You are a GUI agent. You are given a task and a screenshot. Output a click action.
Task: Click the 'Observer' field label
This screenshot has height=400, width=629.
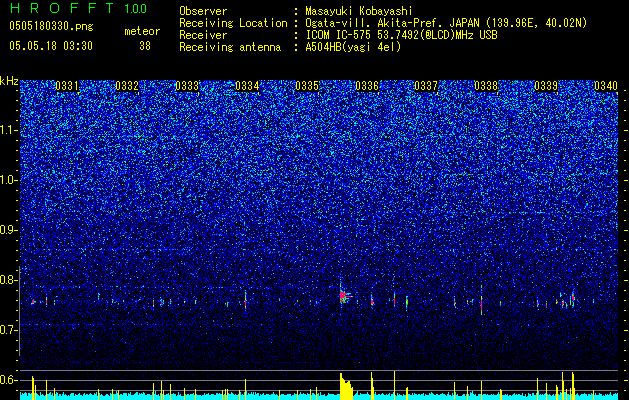click(x=203, y=11)
